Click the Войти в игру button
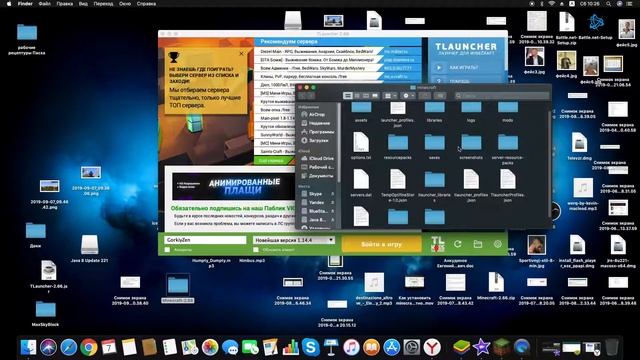Screen dimensions: 640x360 pos(382,244)
